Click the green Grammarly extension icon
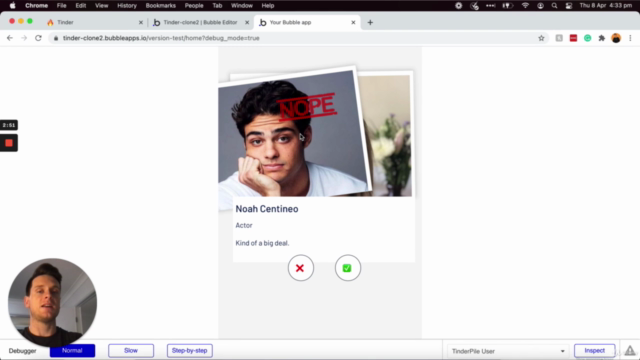640x360 pixels. (x=587, y=38)
